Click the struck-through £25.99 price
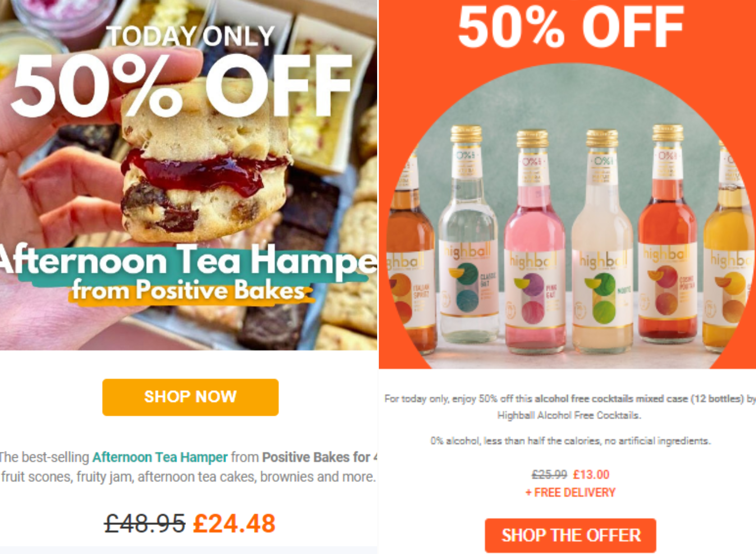 [549, 475]
